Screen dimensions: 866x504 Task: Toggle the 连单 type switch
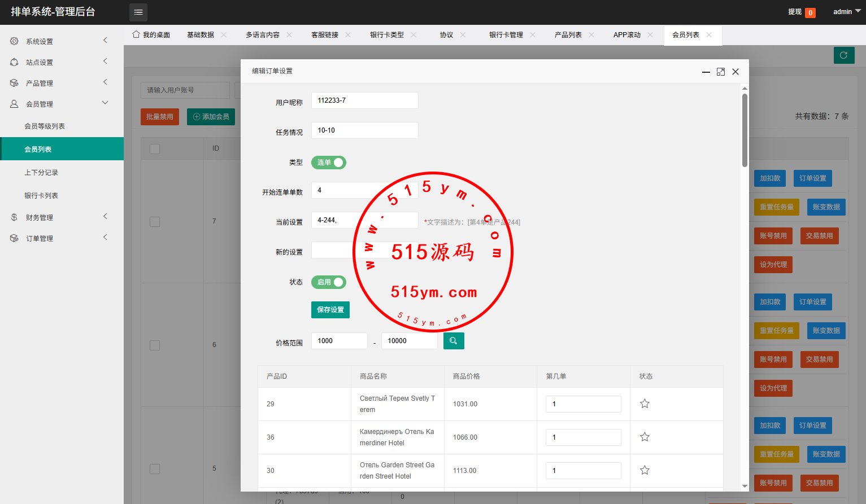point(329,163)
